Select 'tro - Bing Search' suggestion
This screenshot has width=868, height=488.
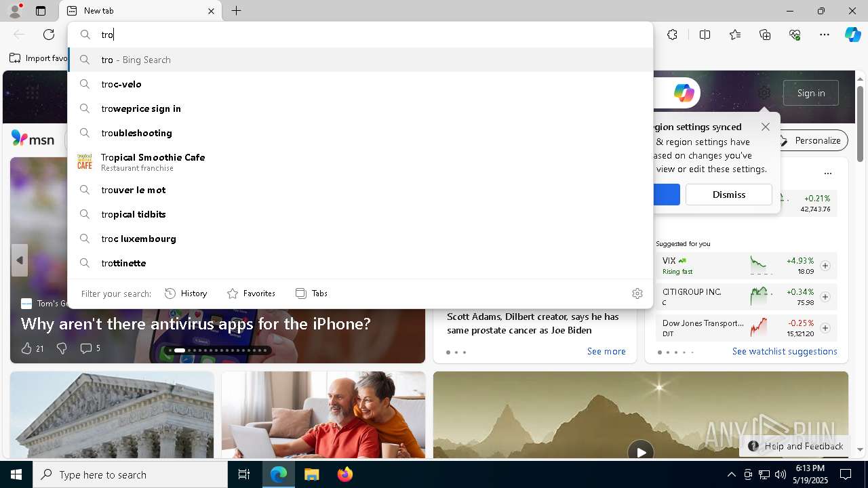click(x=360, y=60)
